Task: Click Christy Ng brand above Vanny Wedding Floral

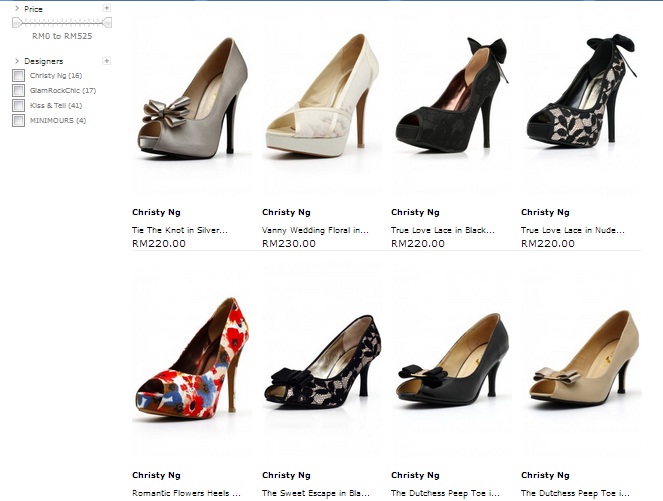Action: [286, 212]
